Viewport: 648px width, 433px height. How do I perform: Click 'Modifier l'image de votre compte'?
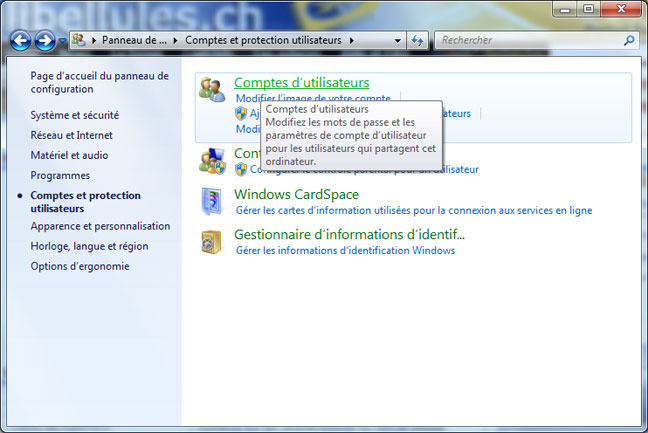(x=313, y=98)
